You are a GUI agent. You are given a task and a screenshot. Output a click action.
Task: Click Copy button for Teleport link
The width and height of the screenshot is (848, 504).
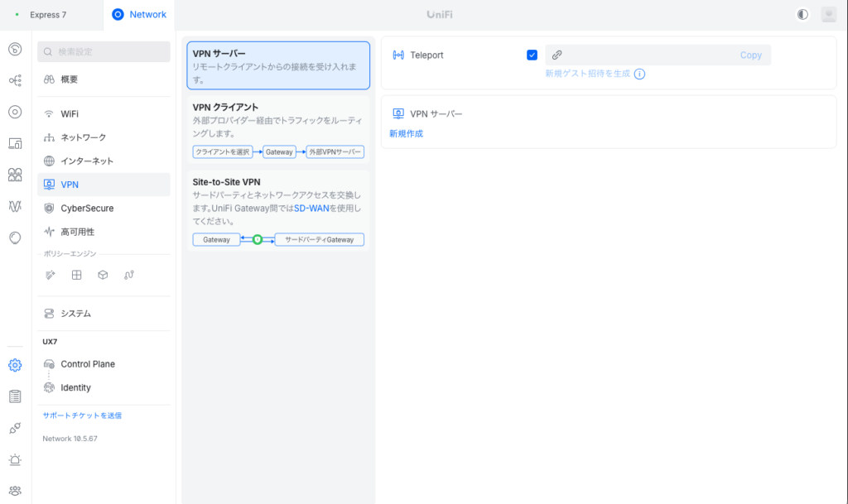pyautogui.click(x=750, y=55)
